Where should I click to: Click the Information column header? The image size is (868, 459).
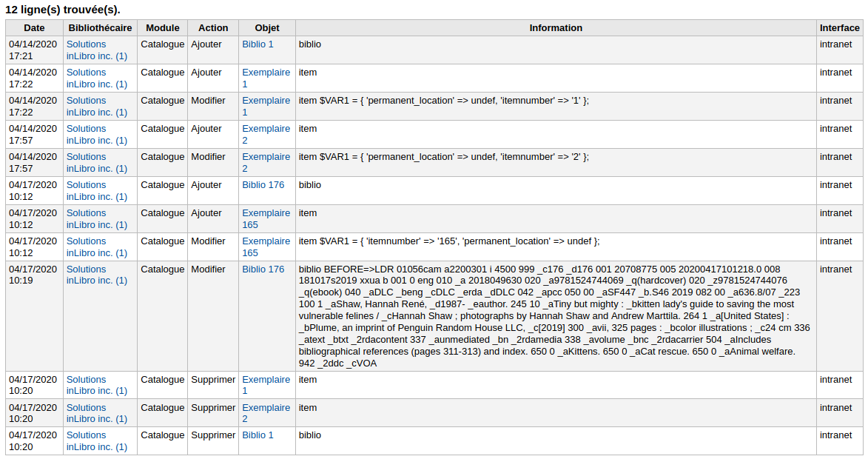point(556,28)
